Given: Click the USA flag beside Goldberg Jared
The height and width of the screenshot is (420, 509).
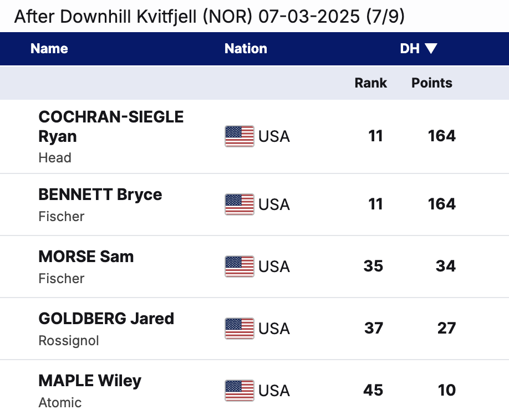Looking at the screenshot, I should point(239,329).
